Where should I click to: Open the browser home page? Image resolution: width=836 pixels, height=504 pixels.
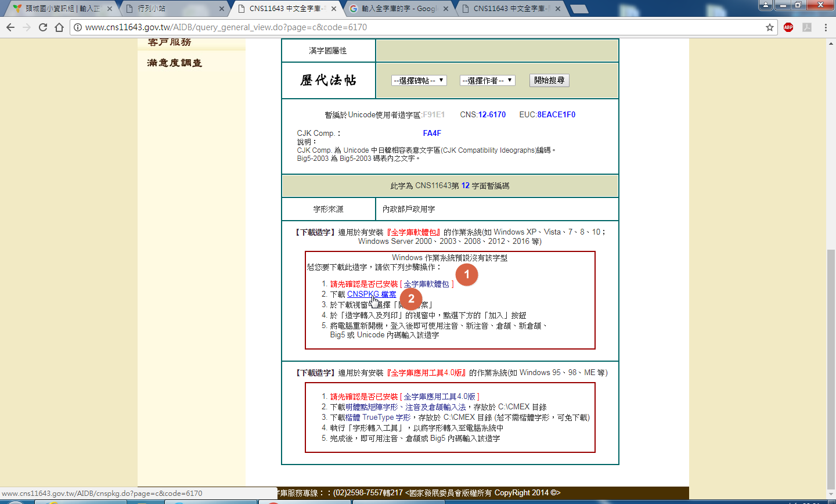pyautogui.click(x=59, y=27)
